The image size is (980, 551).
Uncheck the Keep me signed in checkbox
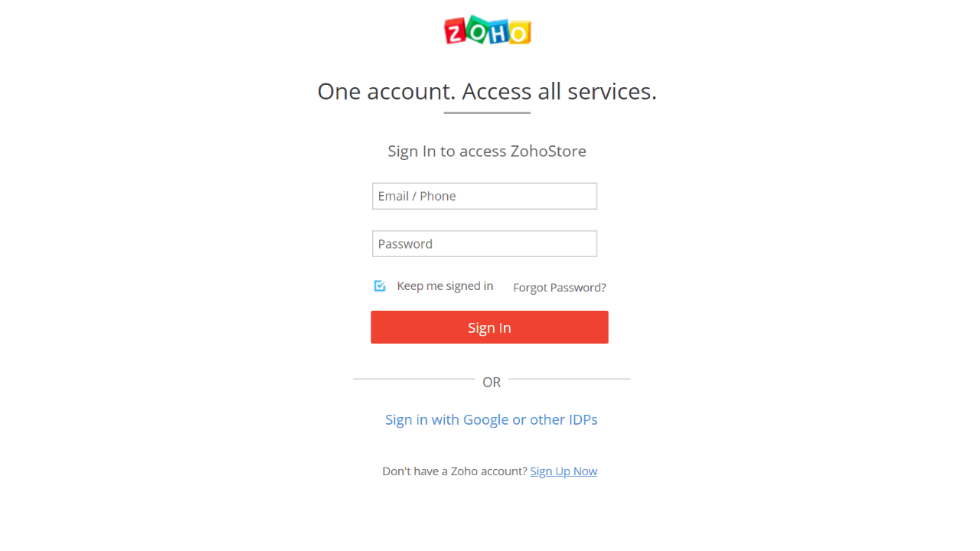coord(380,285)
